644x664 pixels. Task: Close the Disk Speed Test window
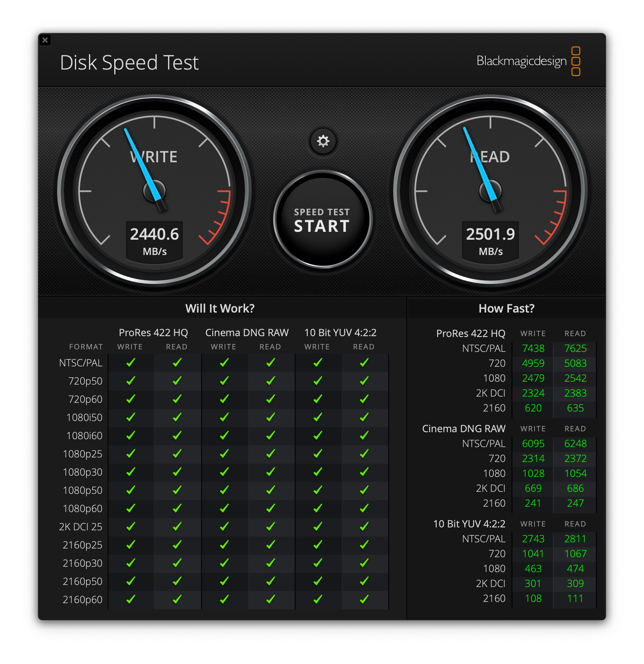coord(45,40)
